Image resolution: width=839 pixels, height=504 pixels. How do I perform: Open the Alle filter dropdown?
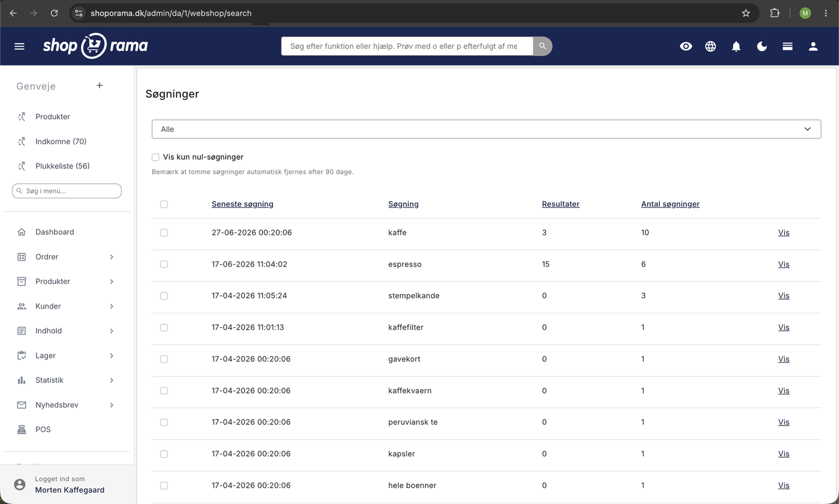tap(486, 129)
